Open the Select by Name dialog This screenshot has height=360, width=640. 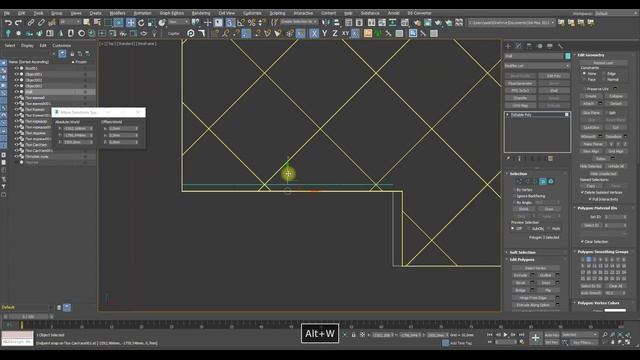click(97, 22)
